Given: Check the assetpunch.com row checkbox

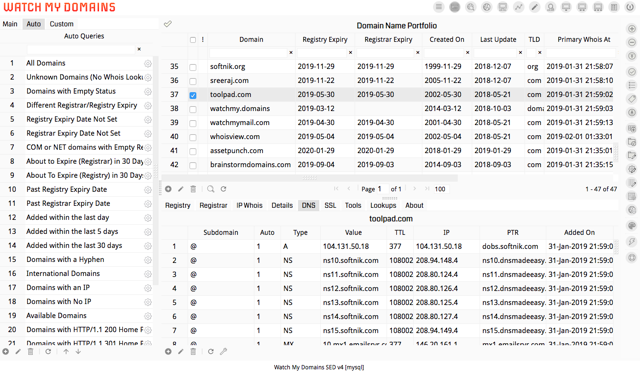Looking at the screenshot, I should (x=193, y=151).
